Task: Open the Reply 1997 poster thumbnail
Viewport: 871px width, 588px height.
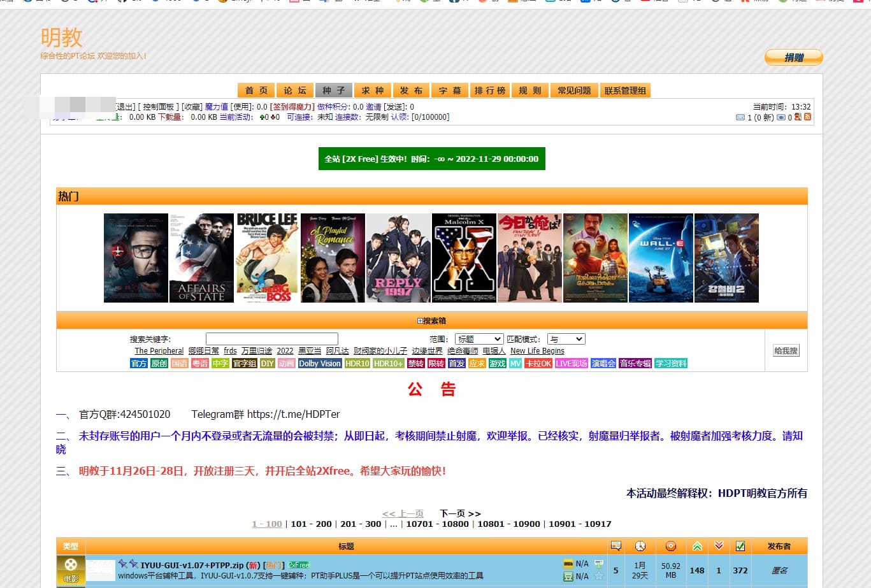Action: [398, 258]
